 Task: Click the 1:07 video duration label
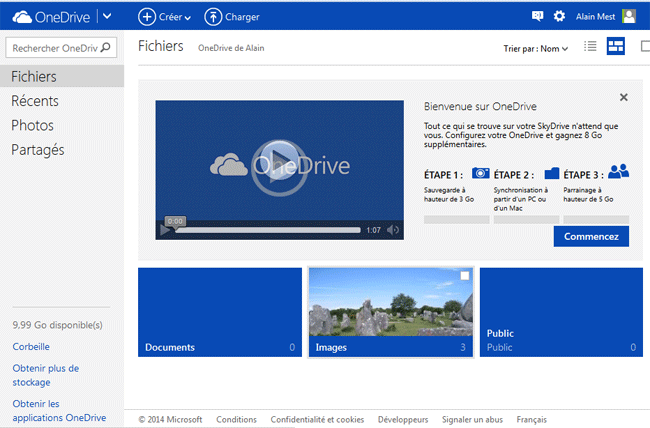pos(373,230)
